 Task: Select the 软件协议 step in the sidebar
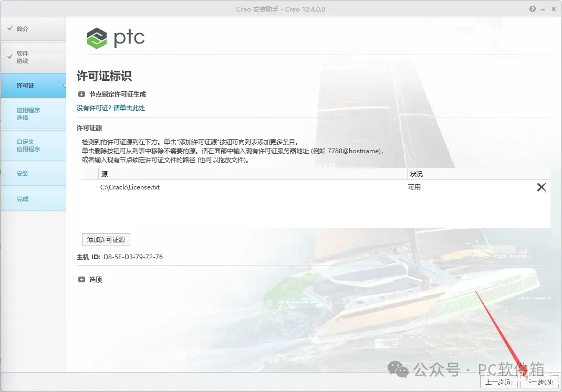coord(33,57)
